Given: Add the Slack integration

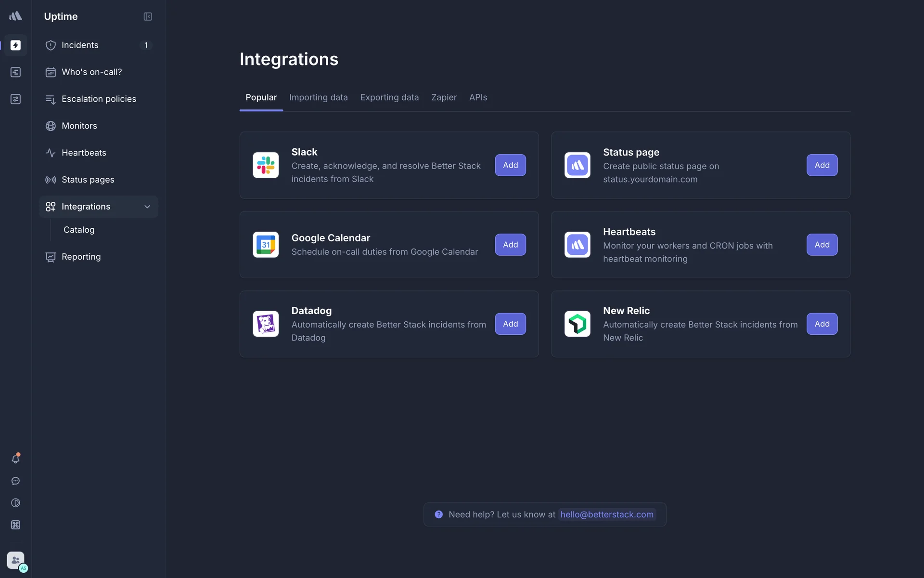Looking at the screenshot, I should click(510, 165).
